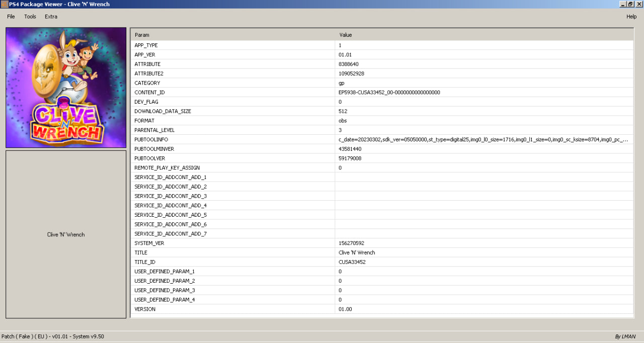Click the version value 01.00
The width and height of the screenshot is (644, 343).
click(345, 309)
